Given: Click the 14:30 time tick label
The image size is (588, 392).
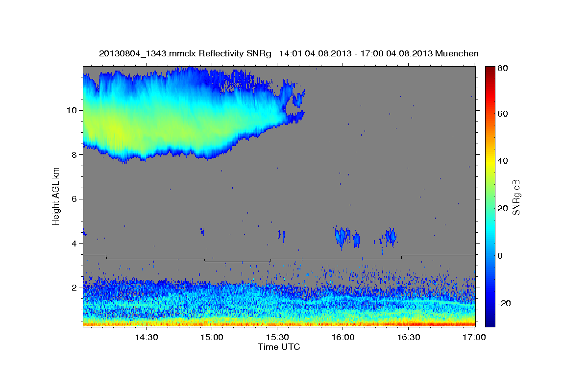Looking at the screenshot, I should pos(146,337).
